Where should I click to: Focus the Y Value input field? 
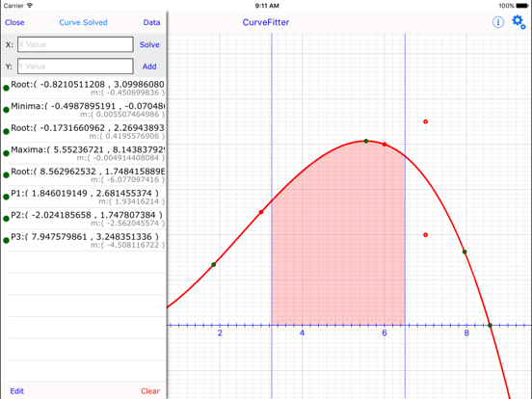point(75,66)
